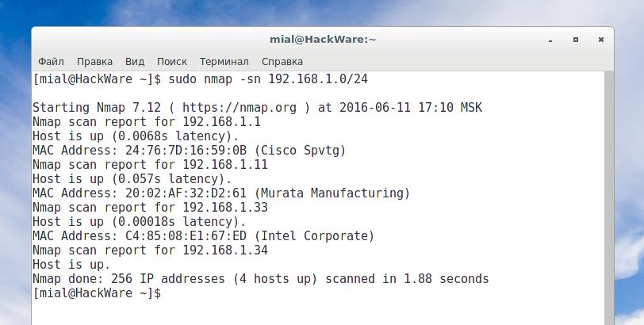This screenshot has width=644, height=325.
Task: Click the Intel Corporate MAC address line
Action: [x=203, y=236]
